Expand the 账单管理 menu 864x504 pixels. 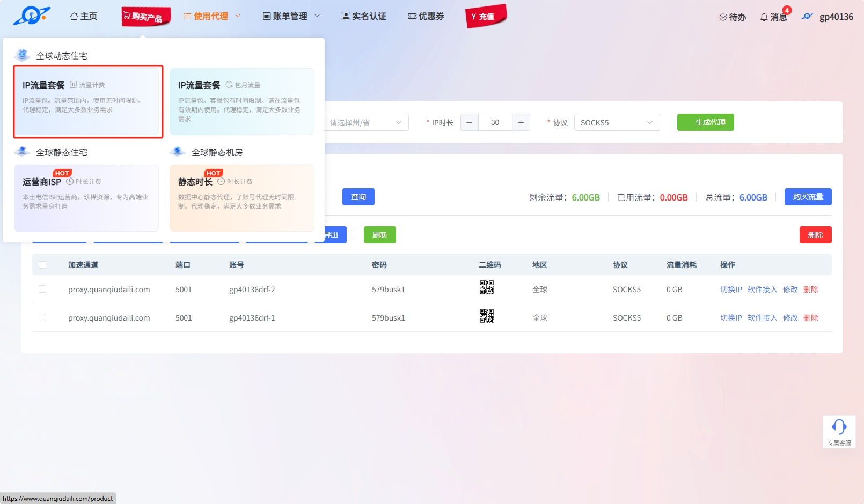pyautogui.click(x=291, y=17)
